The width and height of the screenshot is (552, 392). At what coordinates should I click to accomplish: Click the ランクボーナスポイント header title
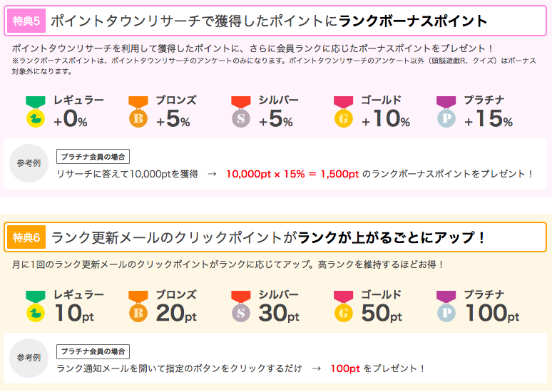[x=413, y=21]
